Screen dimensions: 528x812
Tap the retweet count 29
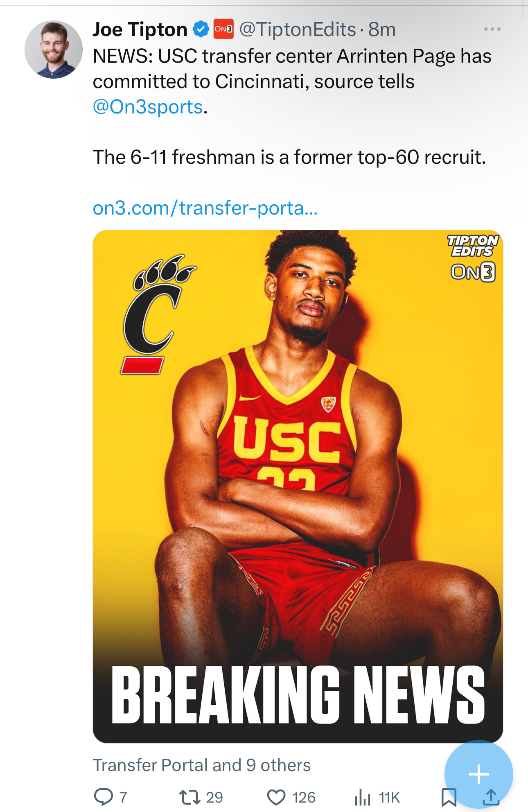point(214,797)
